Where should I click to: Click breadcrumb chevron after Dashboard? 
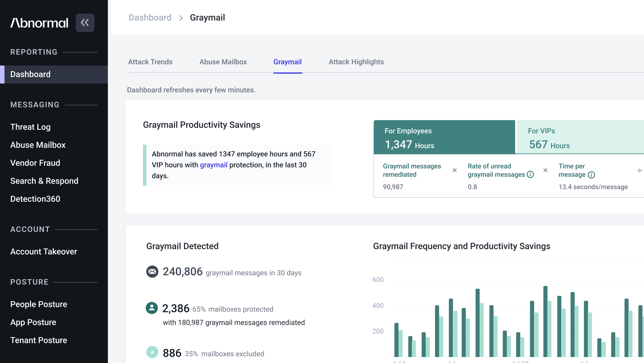click(181, 18)
